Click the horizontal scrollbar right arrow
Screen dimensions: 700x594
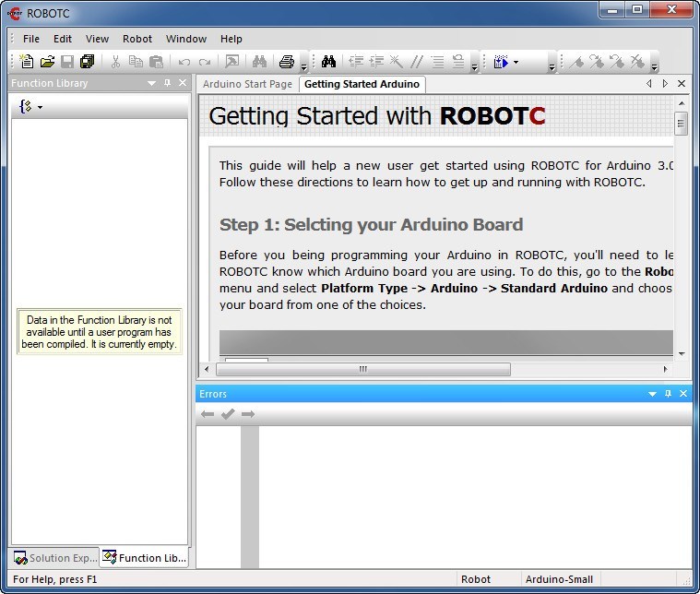point(665,369)
